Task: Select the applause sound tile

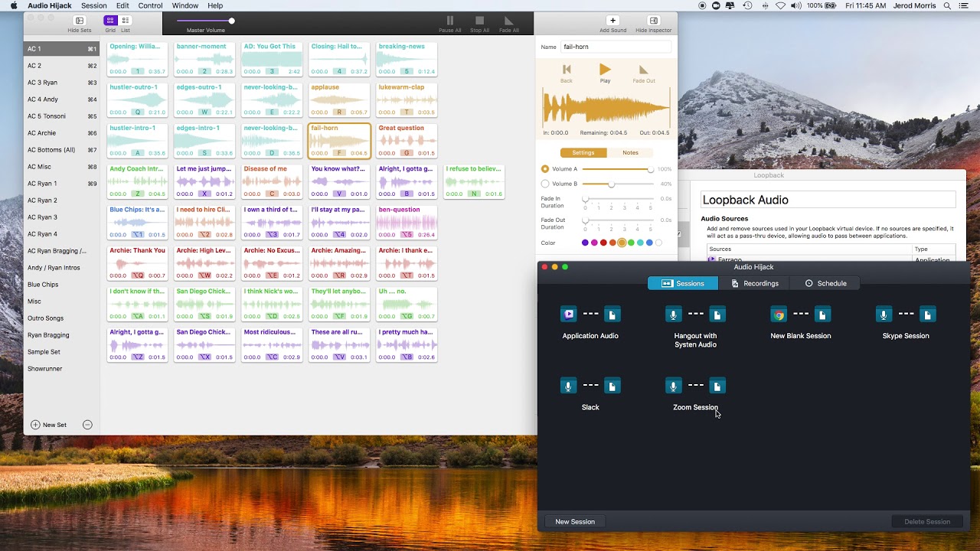Action: coord(339,99)
